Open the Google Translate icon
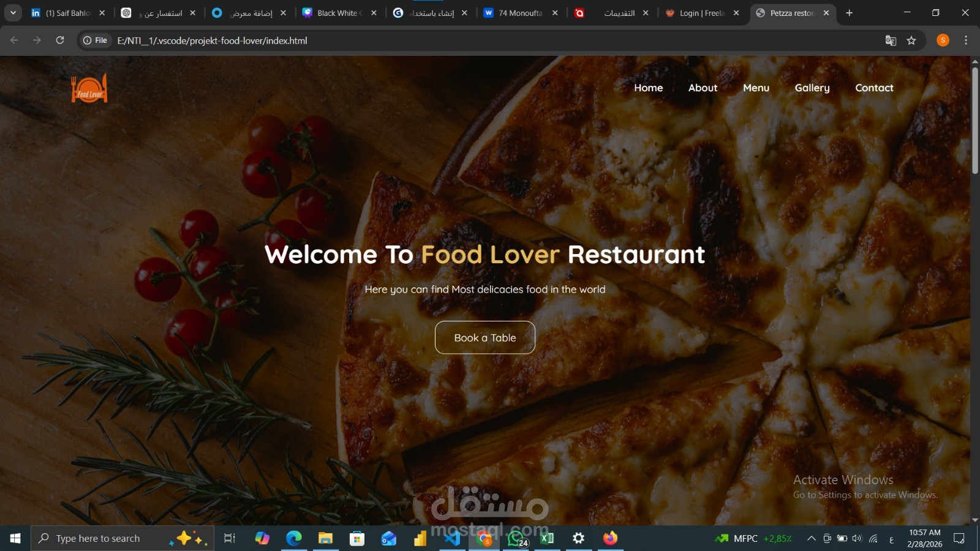Image resolution: width=980 pixels, height=551 pixels. click(x=891, y=40)
